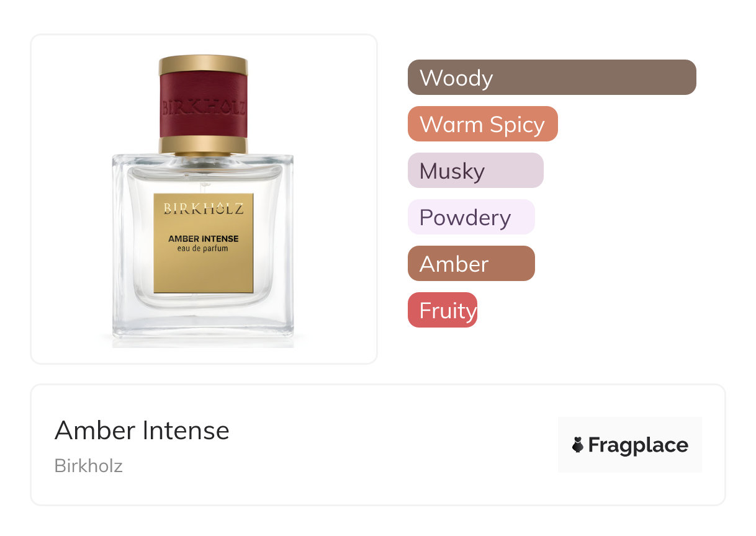Click the AMBER INTENSE text on bottle
This screenshot has height=536, width=756.
(204, 238)
